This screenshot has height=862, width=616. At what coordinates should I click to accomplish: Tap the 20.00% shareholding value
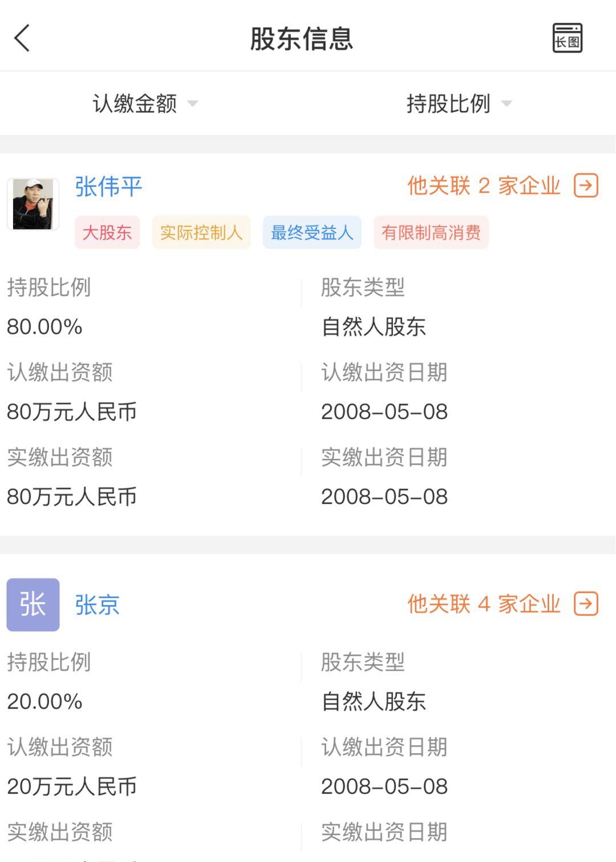point(44,702)
